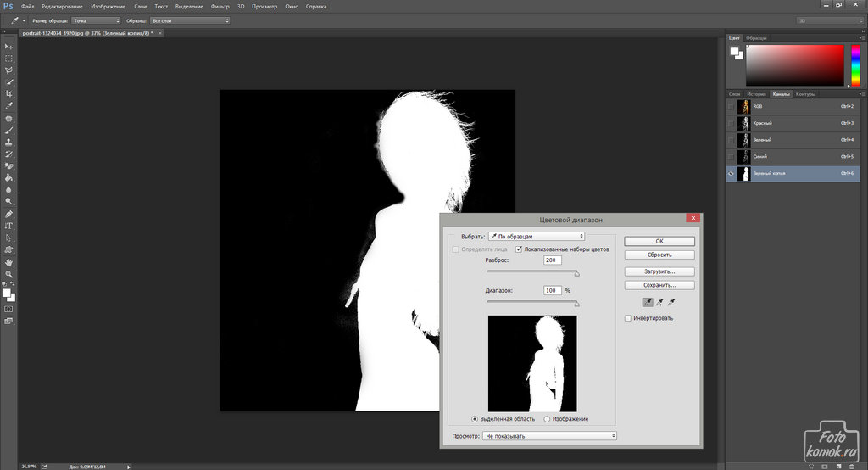This screenshot has height=470, width=868.
Task: Select the Dodge tool
Action: click(x=8, y=201)
